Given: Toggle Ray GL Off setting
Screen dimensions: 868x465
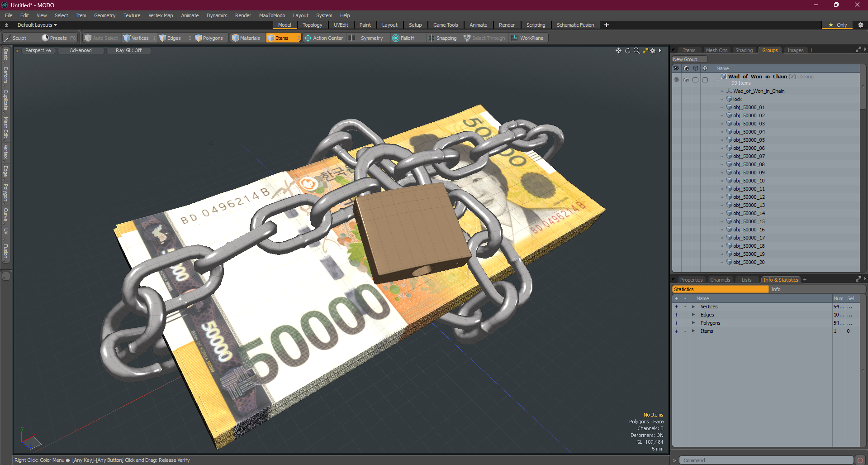Looking at the screenshot, I should 128,51.
